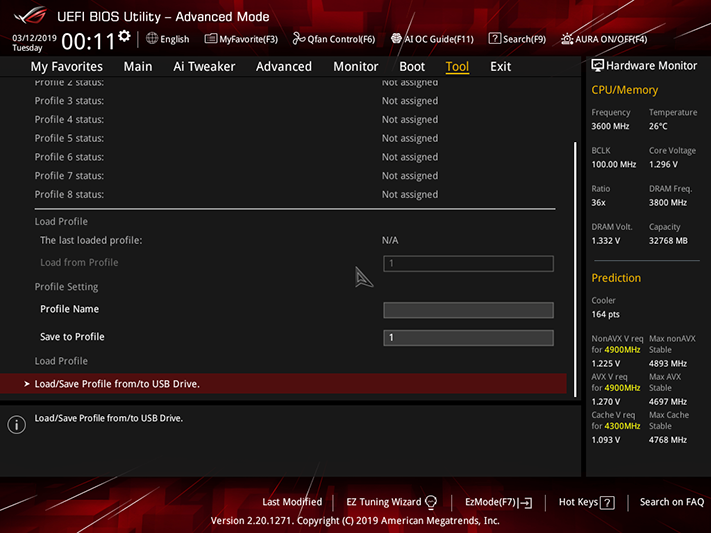Click the 4893 MHz Max nonAVX value

click(667, 363)
